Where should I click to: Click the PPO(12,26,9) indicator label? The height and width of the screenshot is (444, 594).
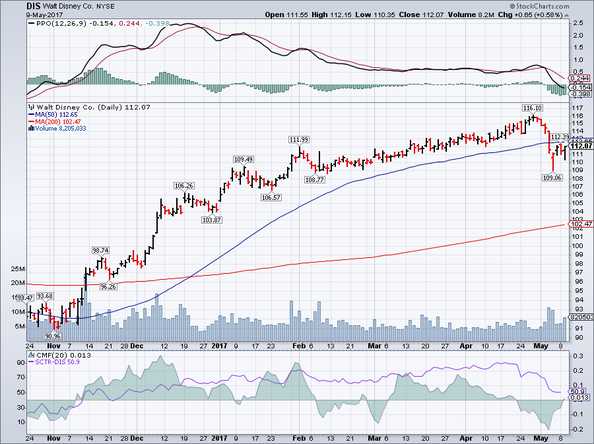click(62, 23)
